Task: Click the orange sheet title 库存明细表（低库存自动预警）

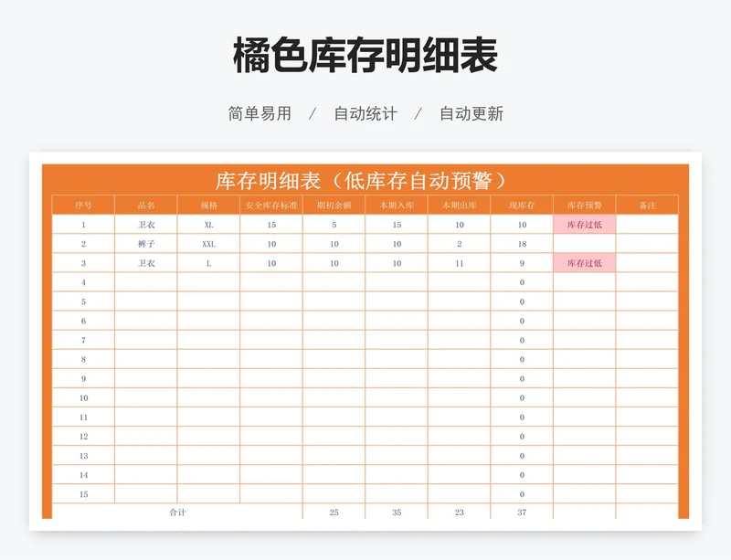Action: (362, 181)
